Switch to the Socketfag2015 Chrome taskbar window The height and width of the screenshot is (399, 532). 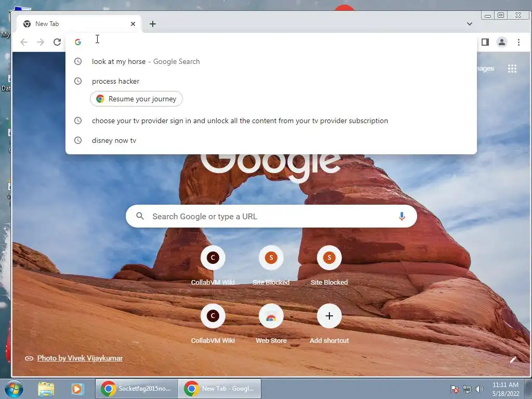137,389
